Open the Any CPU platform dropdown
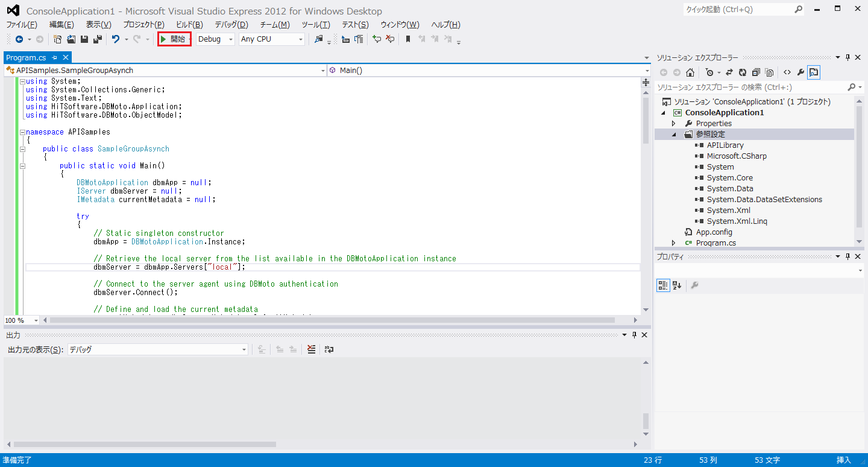 (x=272, y=39)
